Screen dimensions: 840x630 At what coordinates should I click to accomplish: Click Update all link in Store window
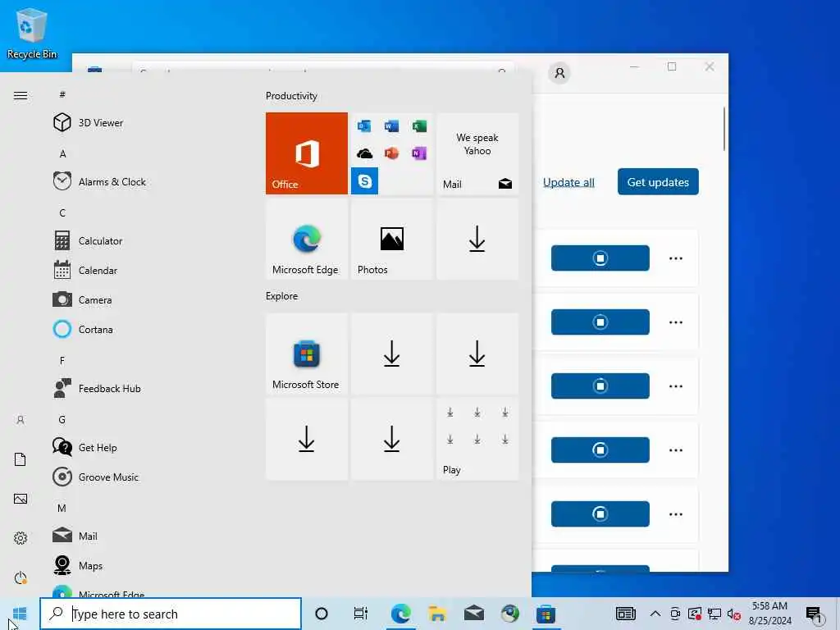point(569,182)
